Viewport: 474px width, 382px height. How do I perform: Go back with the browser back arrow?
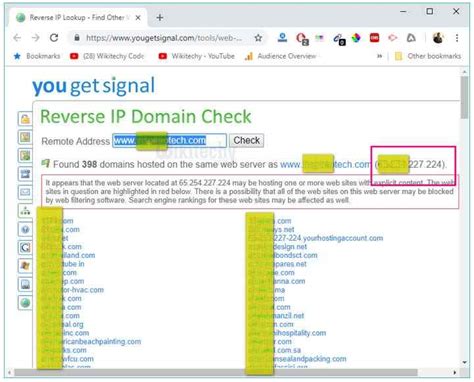17,38
